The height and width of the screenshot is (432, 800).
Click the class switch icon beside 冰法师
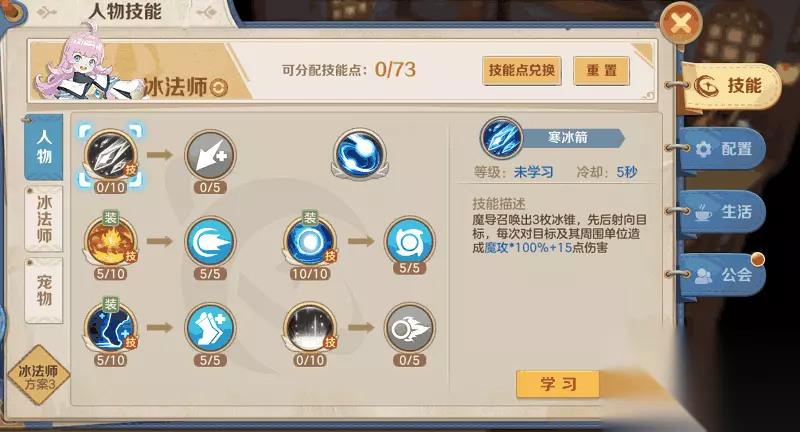tap(218, 88)
